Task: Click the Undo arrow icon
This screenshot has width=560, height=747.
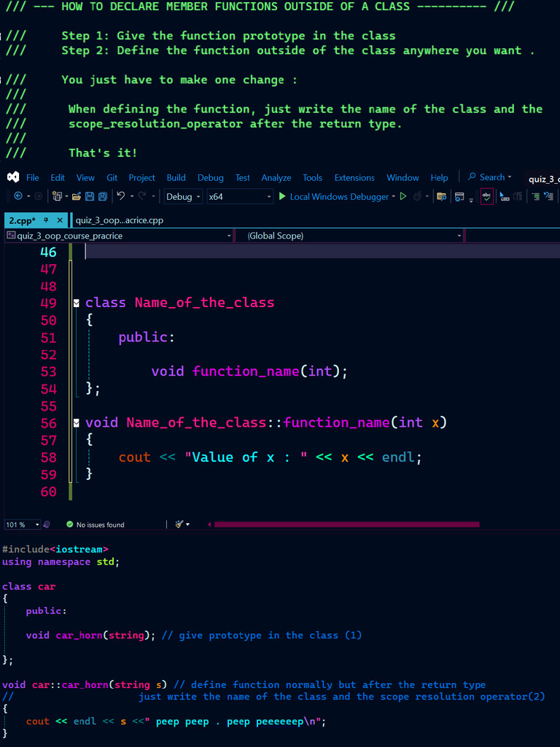Action: (x=120, y=196)
